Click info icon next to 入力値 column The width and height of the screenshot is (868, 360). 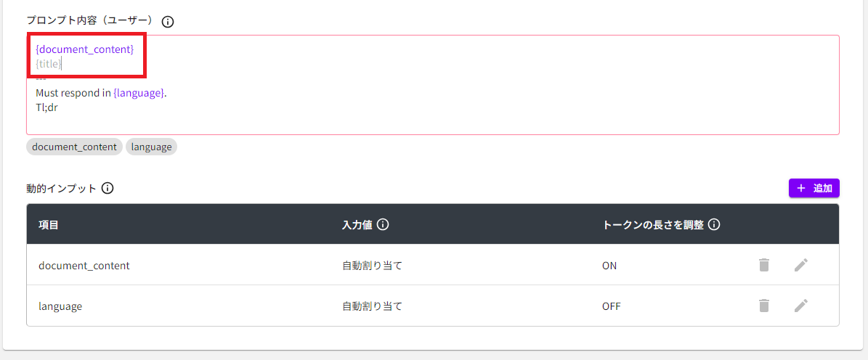383,225
